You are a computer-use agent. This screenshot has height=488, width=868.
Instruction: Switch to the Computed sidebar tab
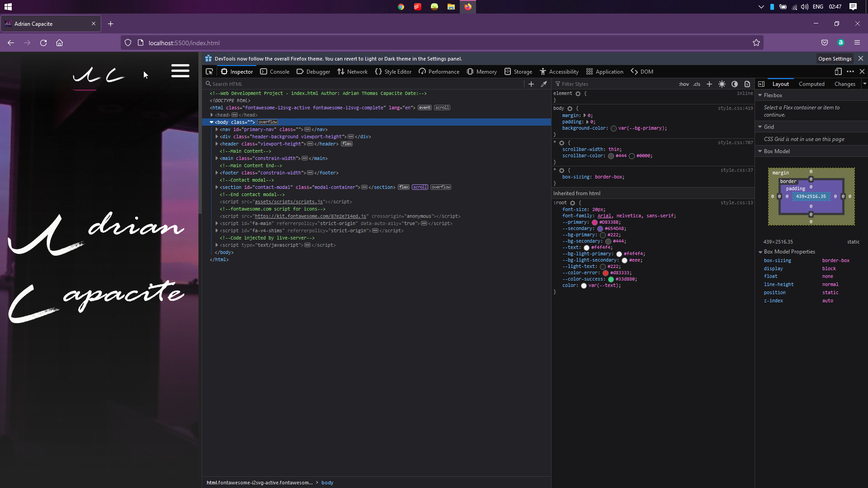(811, 84)
